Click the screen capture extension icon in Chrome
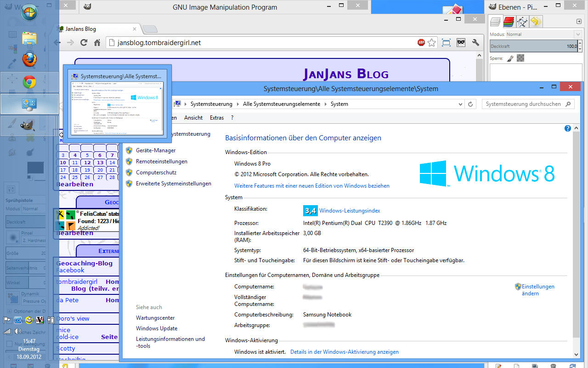The width and height of the screenshot is (588, 368). coord(446,42)
